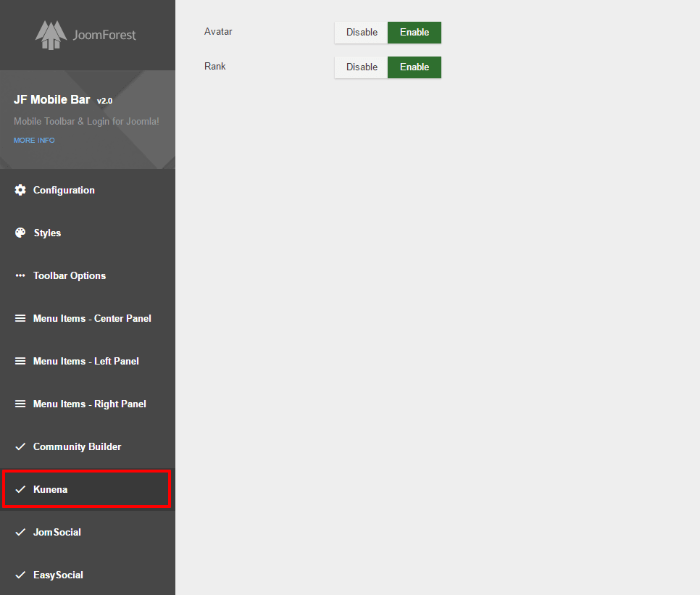Open the EasySocial settings
This screenshot has width=700, height=595.
(88, 575)
